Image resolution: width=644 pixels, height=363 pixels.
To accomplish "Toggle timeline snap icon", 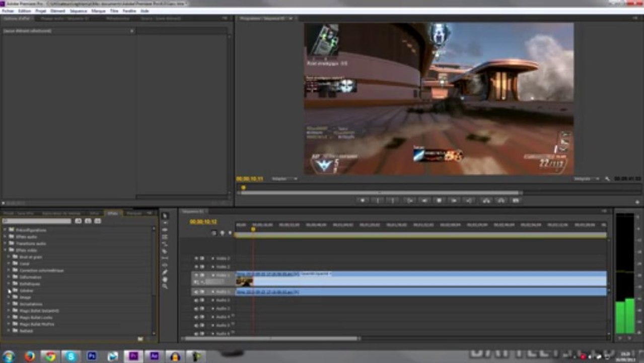I will pos(214,233).
